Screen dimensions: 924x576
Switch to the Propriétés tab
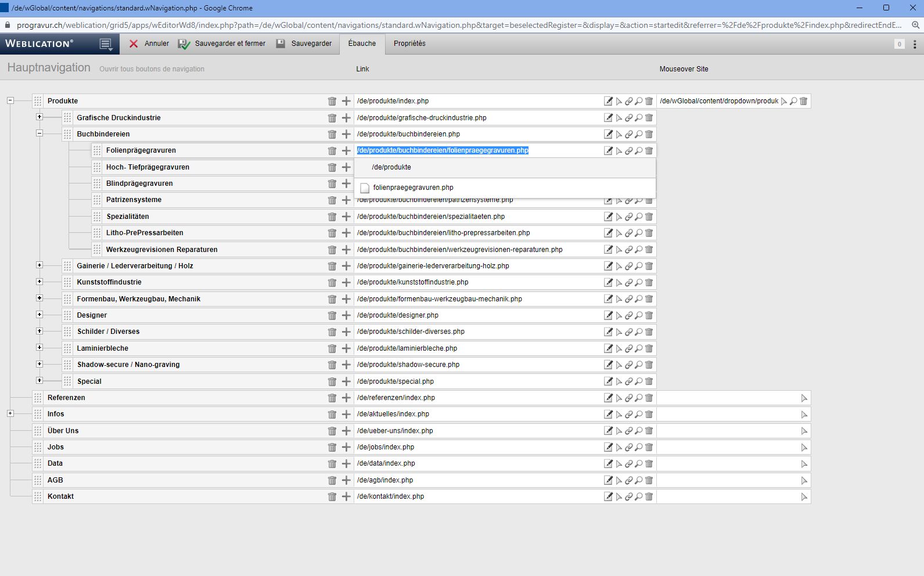[409, 44]
